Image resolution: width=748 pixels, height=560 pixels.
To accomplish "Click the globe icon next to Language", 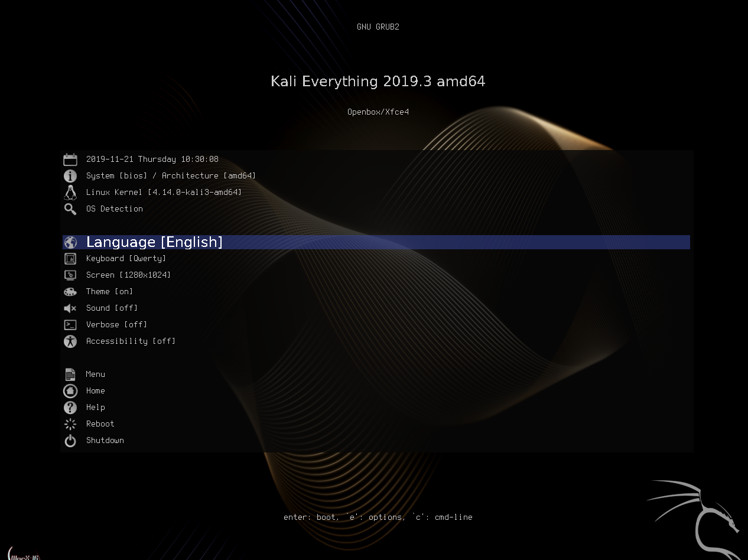I will point(70,242).
